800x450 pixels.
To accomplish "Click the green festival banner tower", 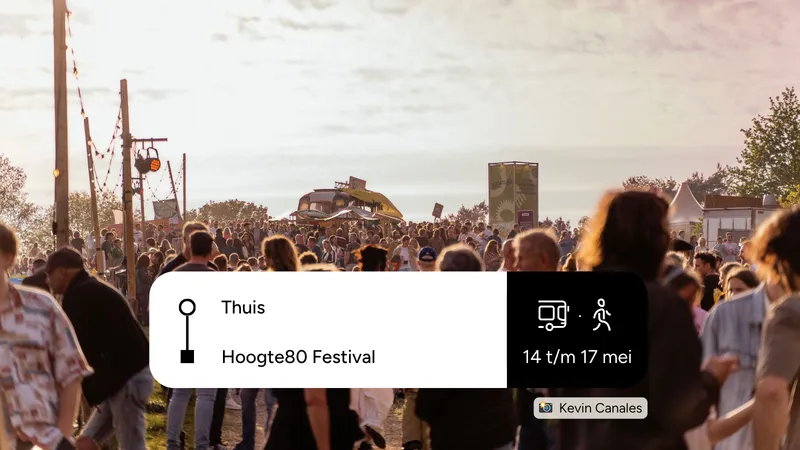I will tap(513, 194).
